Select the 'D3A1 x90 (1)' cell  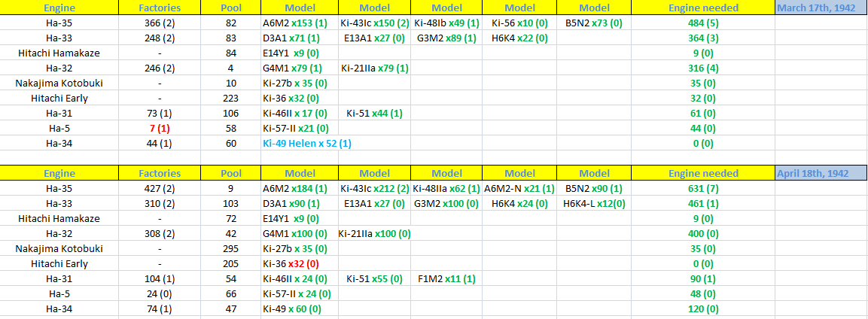pyautogui.click(x=300, y=203)
